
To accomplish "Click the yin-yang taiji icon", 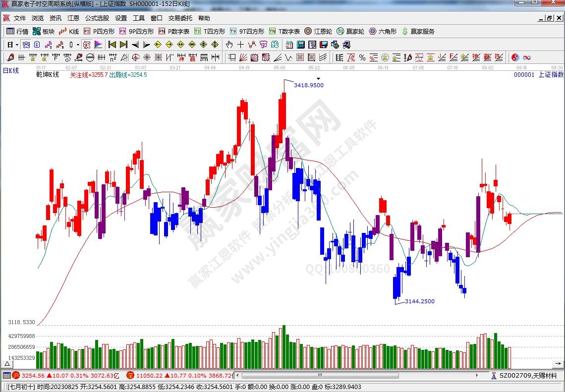I will click(515, 57).
